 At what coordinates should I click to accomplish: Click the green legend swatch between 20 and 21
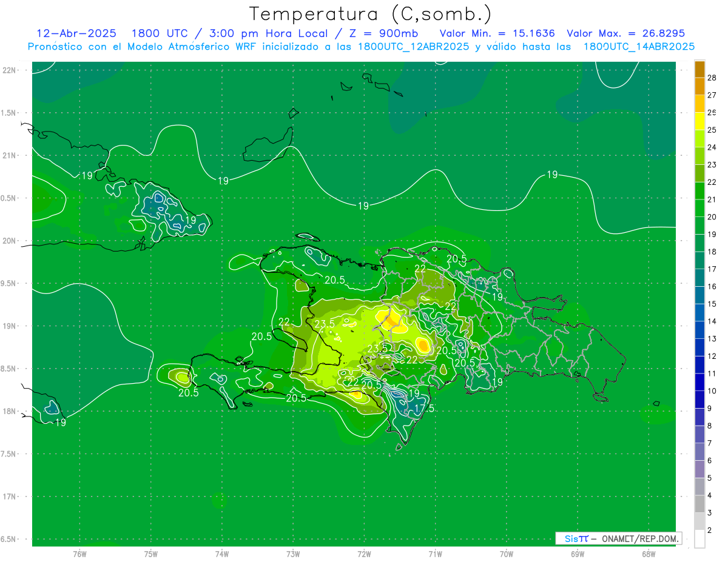tap(699, 209)
